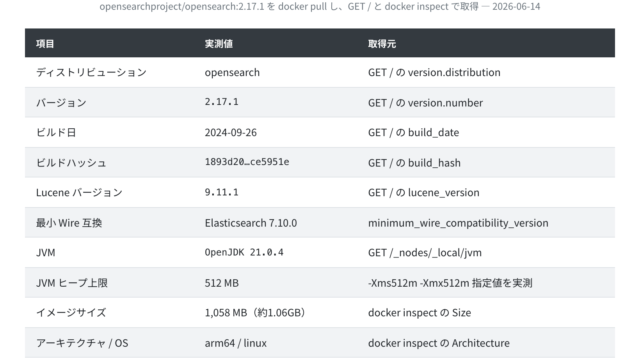Click the opensearch distribution value
This screenshot has width=640, height=360.
[x=232, y=73]
